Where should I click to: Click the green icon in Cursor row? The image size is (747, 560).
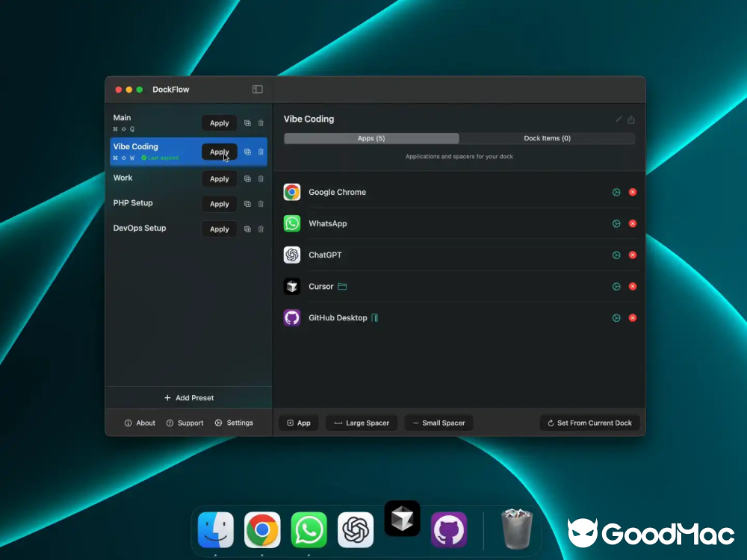click(616, 287)
